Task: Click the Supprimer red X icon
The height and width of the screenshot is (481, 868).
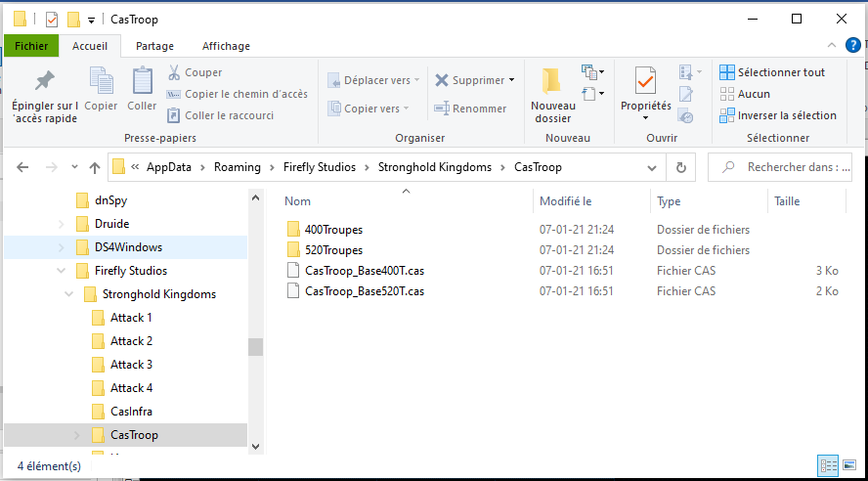Action: (x=443, y=80)
